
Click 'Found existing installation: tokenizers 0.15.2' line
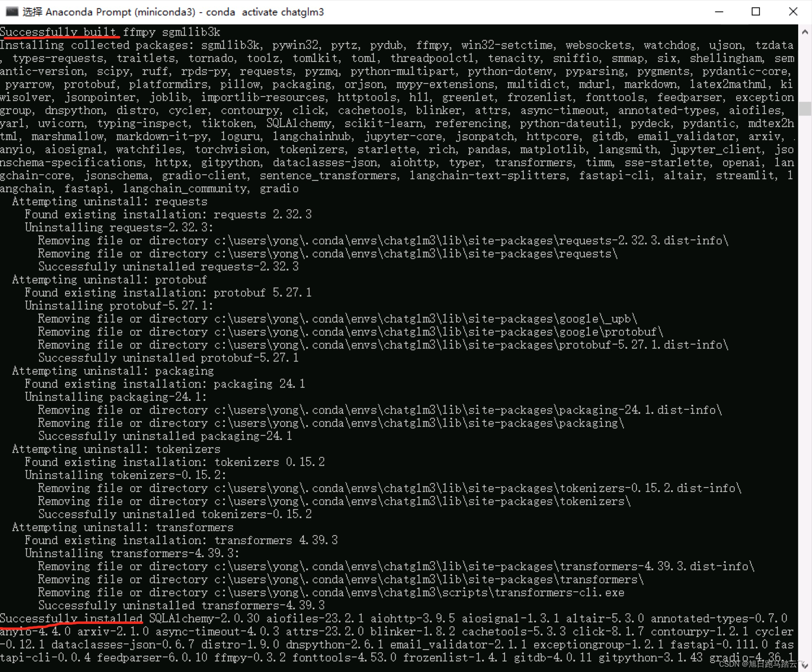pyautogui.click(x=174, y=462)
